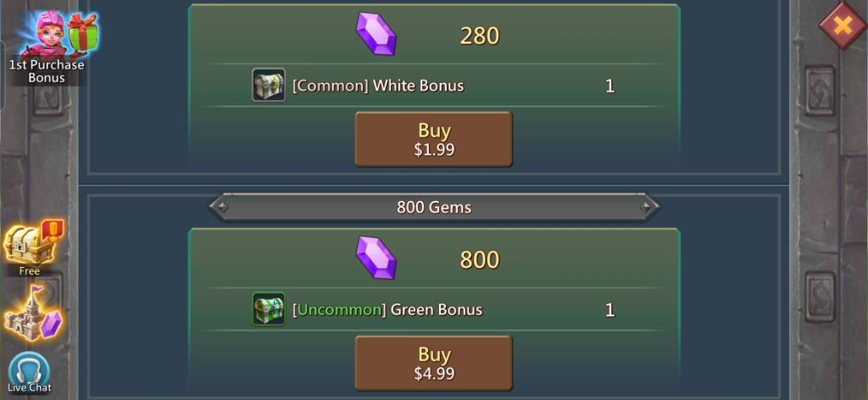868x400 pixels.
Task: Click the Free label under chest
Action: [30, 270]
